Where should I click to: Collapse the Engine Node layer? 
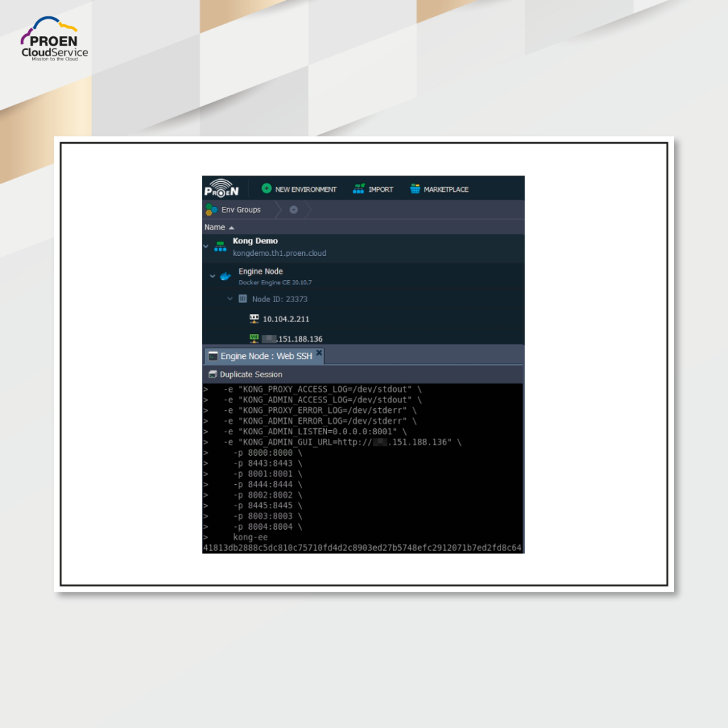(x=213, y=277)
